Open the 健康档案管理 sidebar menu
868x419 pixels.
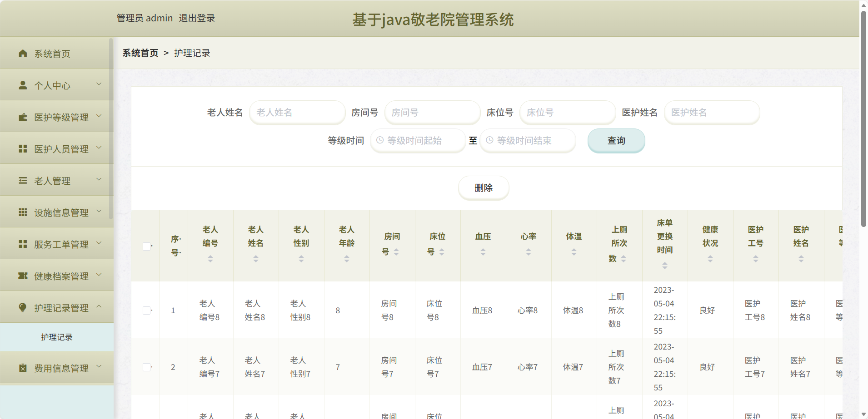point(56,276)
